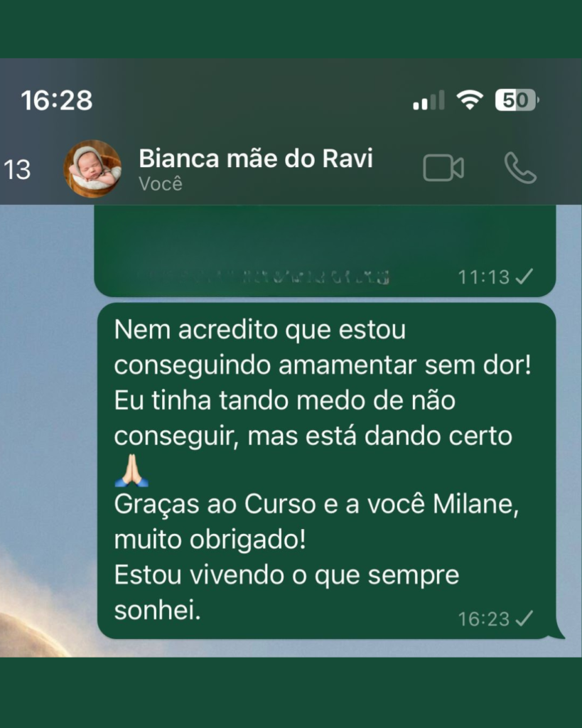Start a voice call using the phone icon
Viewport: 582px width, 728px height.
(x=520, y=168)
